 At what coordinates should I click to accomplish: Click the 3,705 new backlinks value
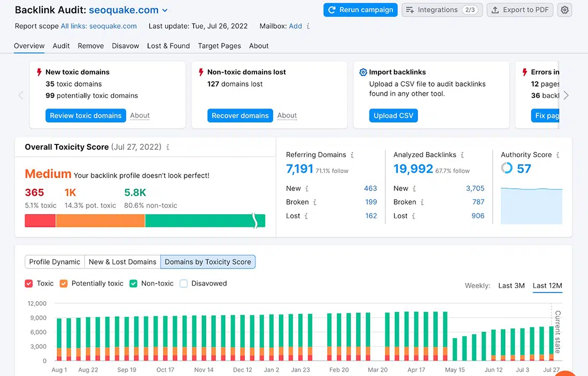(475, 189)
